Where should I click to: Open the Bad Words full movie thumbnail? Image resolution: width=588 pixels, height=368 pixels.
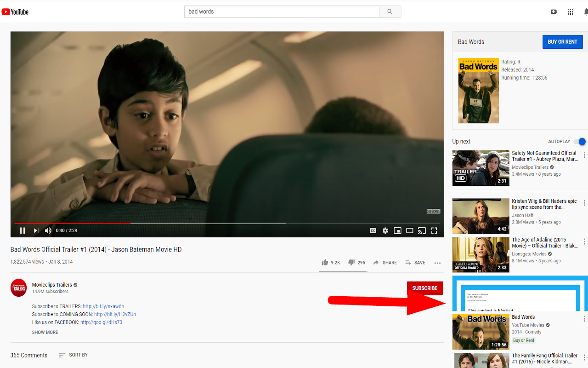[x=481, y=332]
